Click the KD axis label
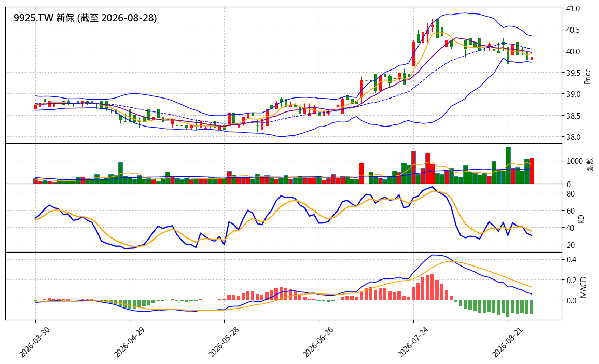The image size is (599, 364). coord(581,218)
